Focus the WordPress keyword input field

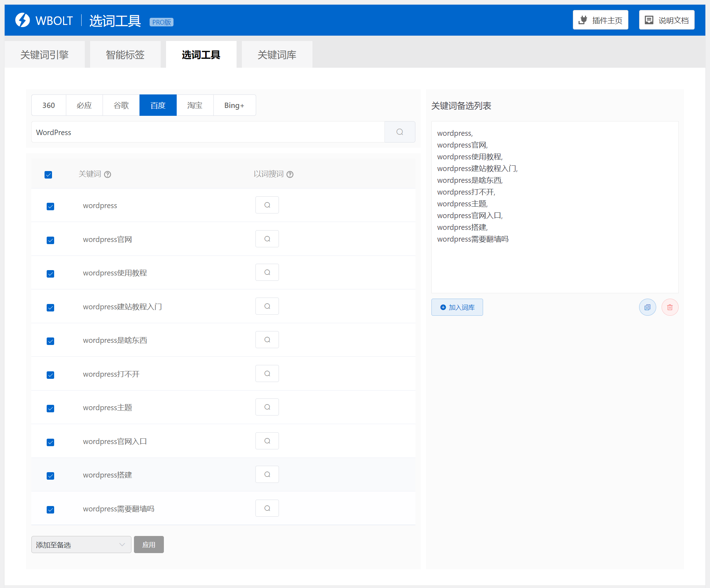pos(208,132)
